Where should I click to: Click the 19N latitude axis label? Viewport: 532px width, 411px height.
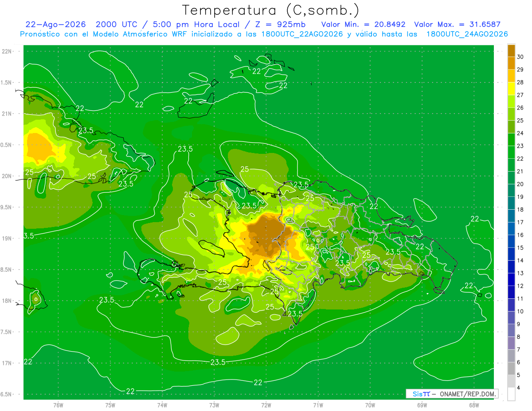7,239
